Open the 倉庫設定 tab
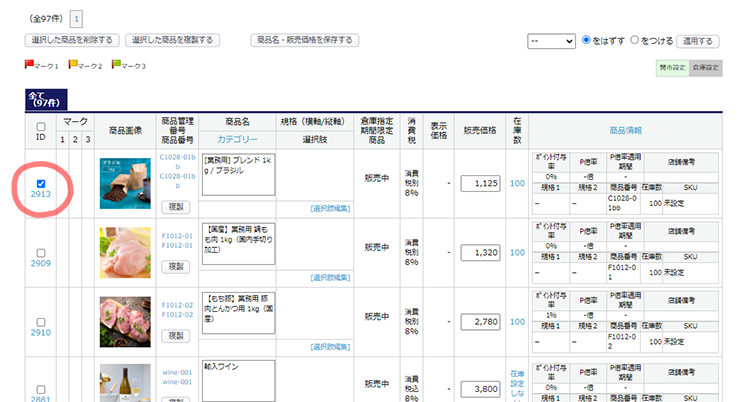Image resolution: width=750 pixels, height=402 pixels. pos(706,67)
